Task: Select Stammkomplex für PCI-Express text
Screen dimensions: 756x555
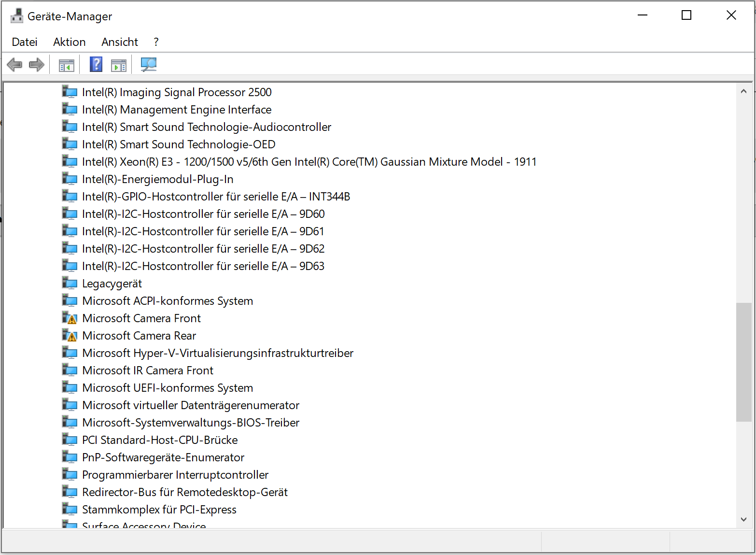Action: coord(159,510)
